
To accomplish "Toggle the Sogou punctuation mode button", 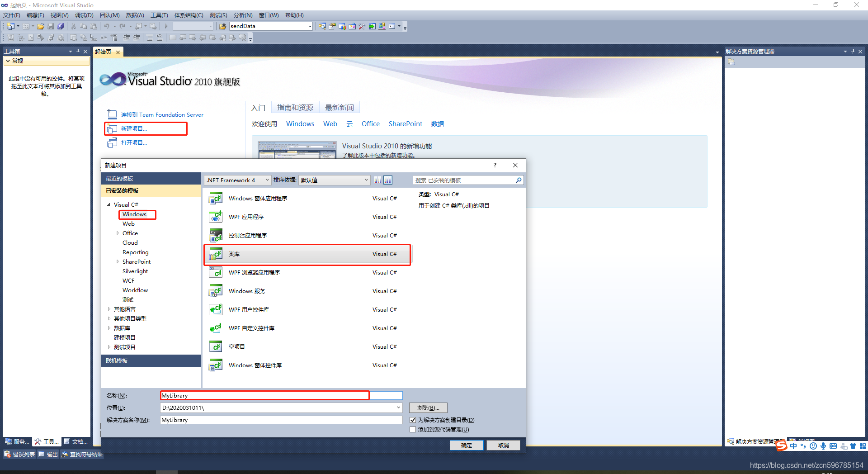I will tap(803, 446).
